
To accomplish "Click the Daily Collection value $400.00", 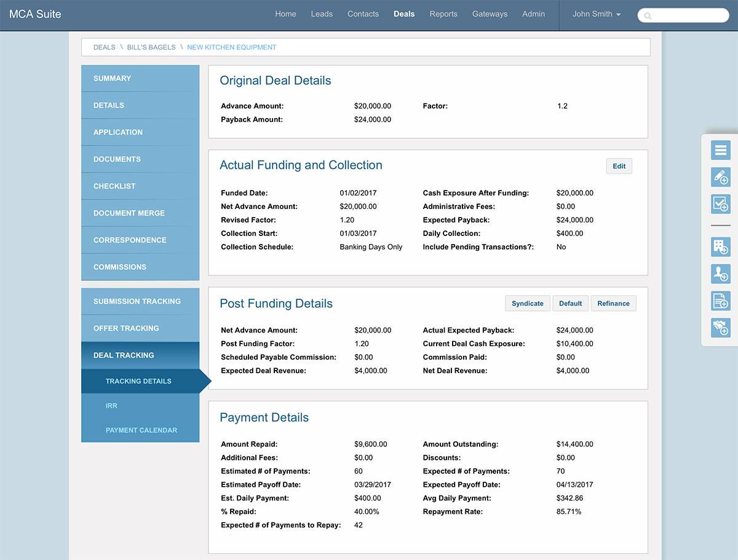I will [x=570, y=234].
